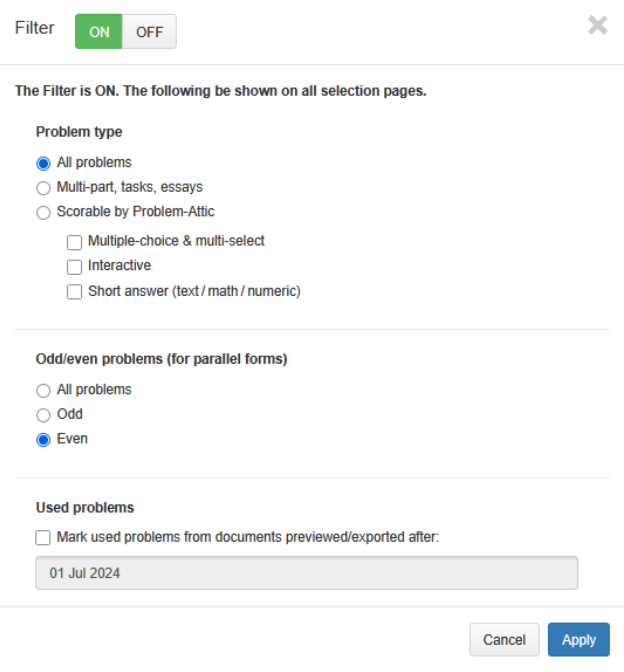Switch the filter OFF
This screenshot has height=672, width=624.
click(x=149, y=31)
